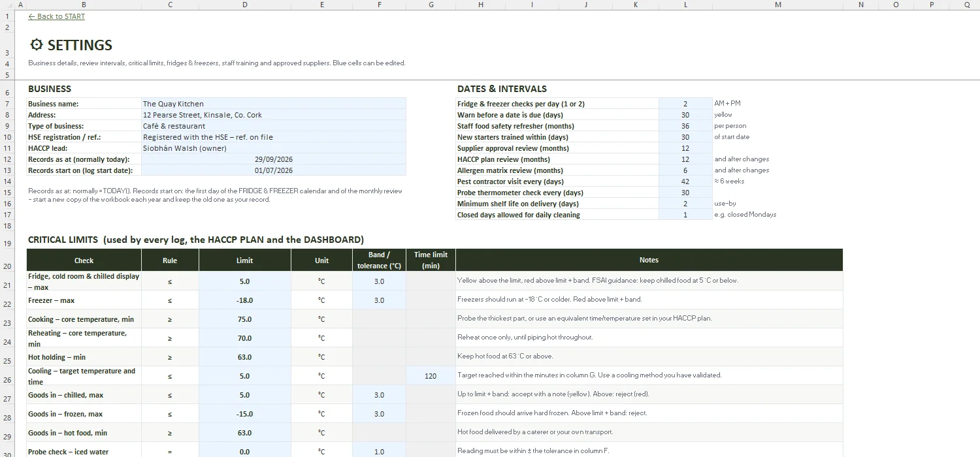Select the reheating core temperature limit 70.0

(x=245, y=338)
